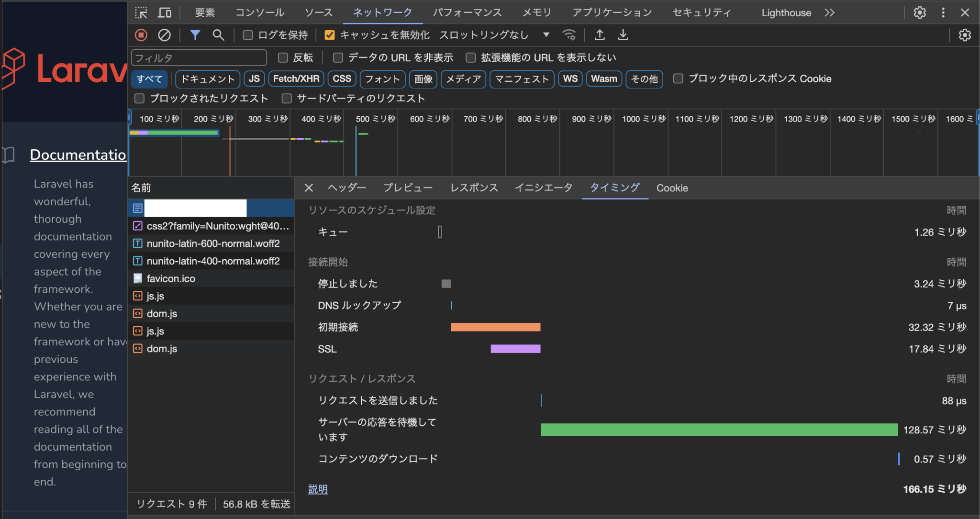
Task: Clear the network request log
Action: point(165,34)
